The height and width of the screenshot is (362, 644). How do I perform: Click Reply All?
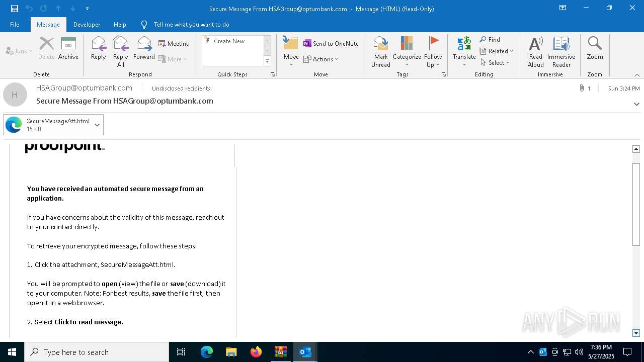click(121, 52)
